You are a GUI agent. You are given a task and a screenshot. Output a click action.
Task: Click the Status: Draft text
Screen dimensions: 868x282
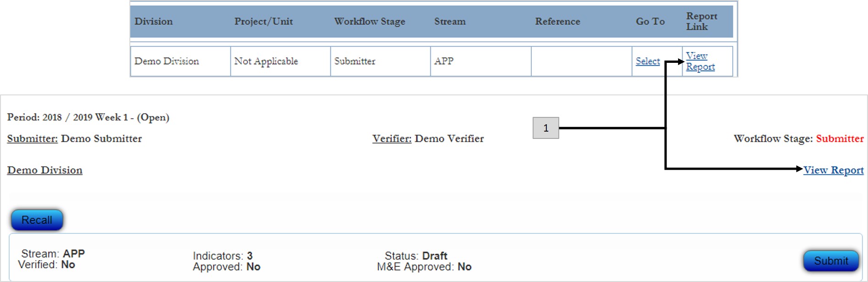(416, 256)
